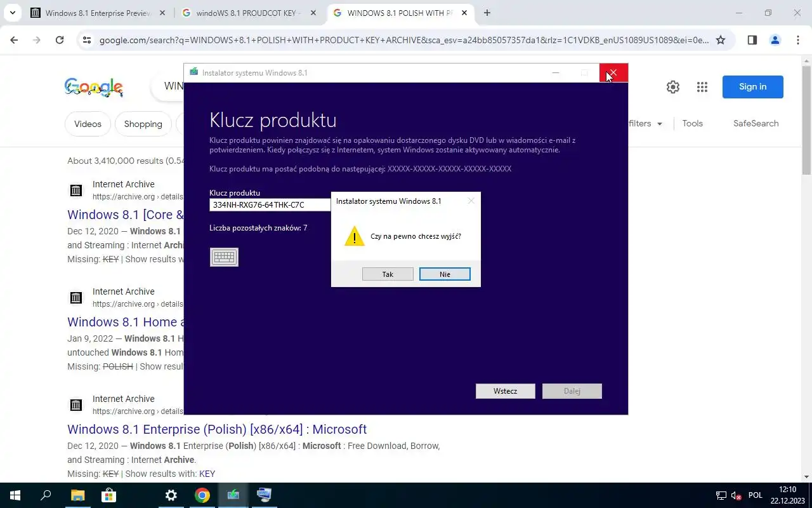Viewport: 812px width, 508px height.
Task: Reload the Google search page
Action: [60, 40]
